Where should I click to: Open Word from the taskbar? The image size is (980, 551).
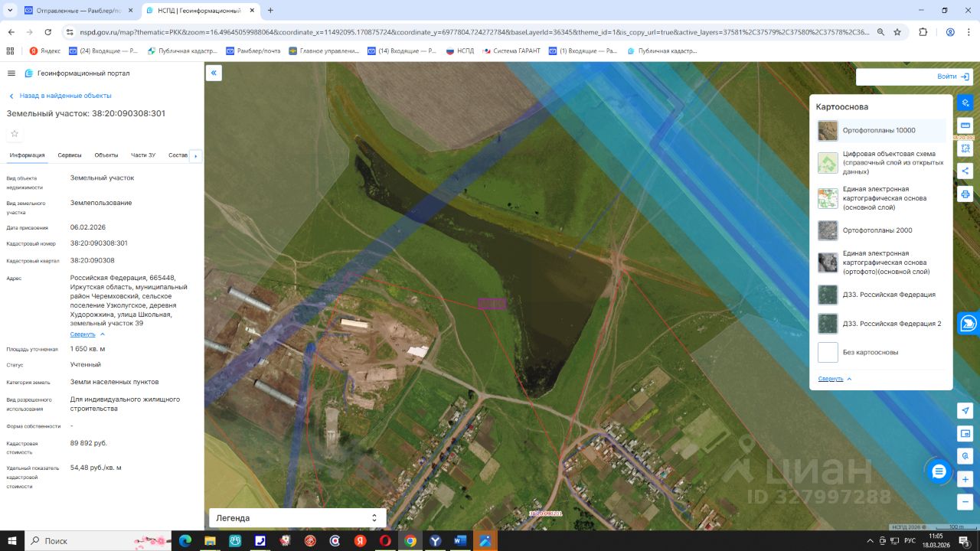459,541
